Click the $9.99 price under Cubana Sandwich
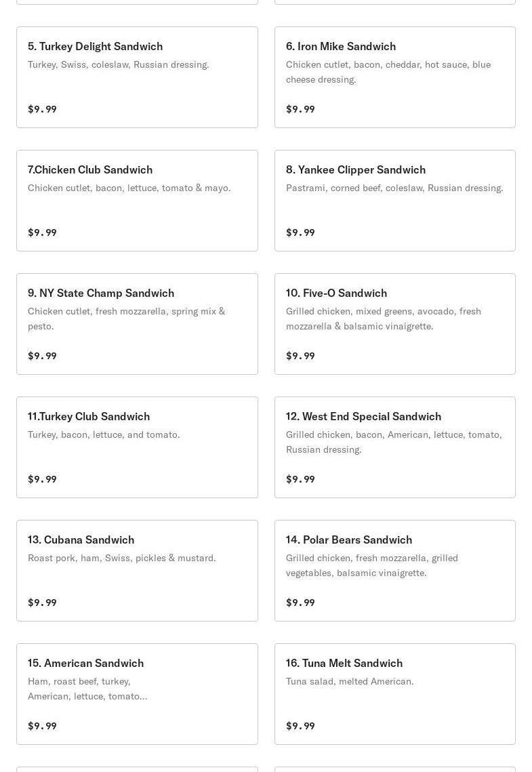 click(42, 603)
